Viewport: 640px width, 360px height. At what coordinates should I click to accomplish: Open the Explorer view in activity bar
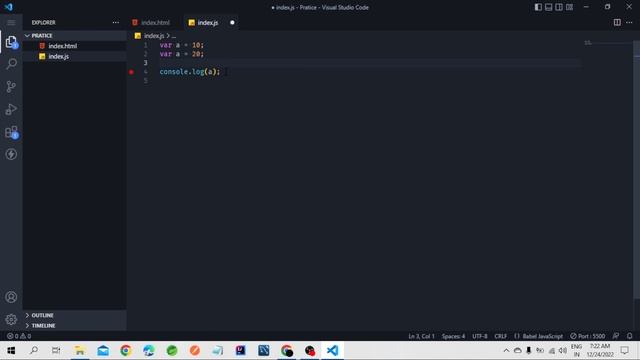click(x=11, y=42)
